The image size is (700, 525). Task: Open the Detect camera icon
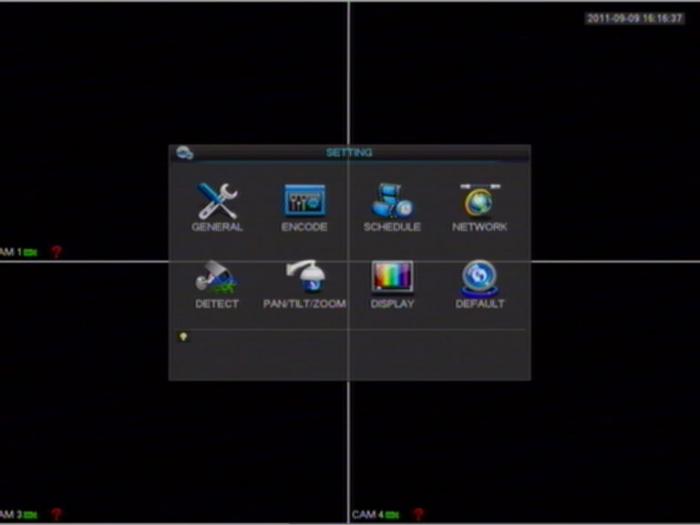click(217, 278)
